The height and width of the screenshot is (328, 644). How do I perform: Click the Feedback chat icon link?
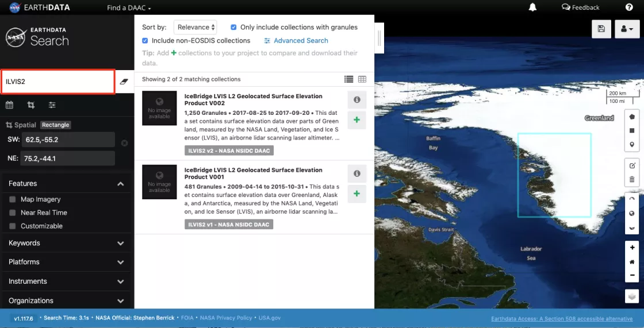pyautogui.click(x=580, y=7)
